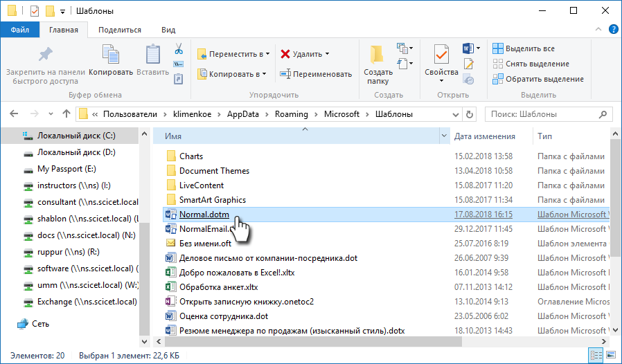Click the Поиск: Шаблоны search field
The height and width of the screenshot is (364, 622).
547,115
